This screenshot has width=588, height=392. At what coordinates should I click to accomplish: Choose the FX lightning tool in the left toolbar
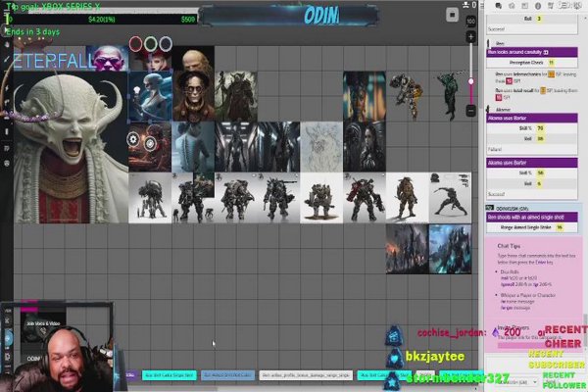pyautogui.click(x=7, y=88)
